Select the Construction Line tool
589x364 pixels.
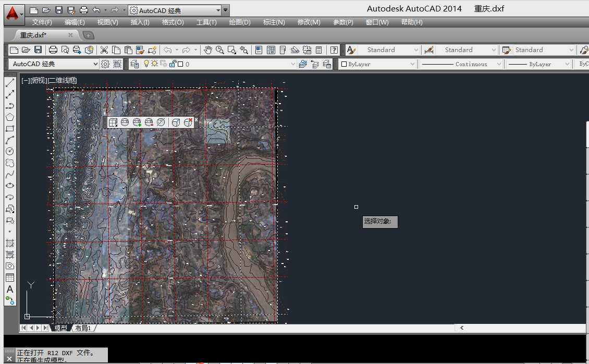click(10, 94)
